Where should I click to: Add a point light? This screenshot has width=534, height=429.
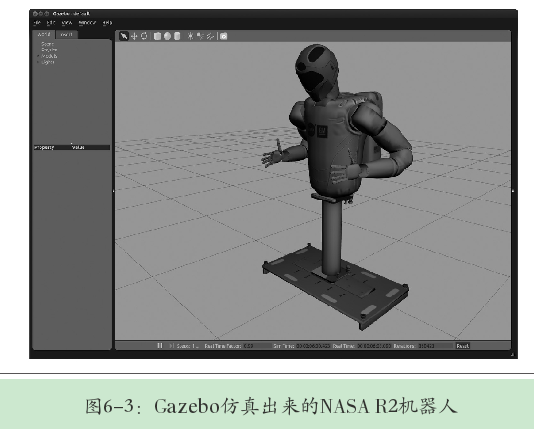pos(190,36)
